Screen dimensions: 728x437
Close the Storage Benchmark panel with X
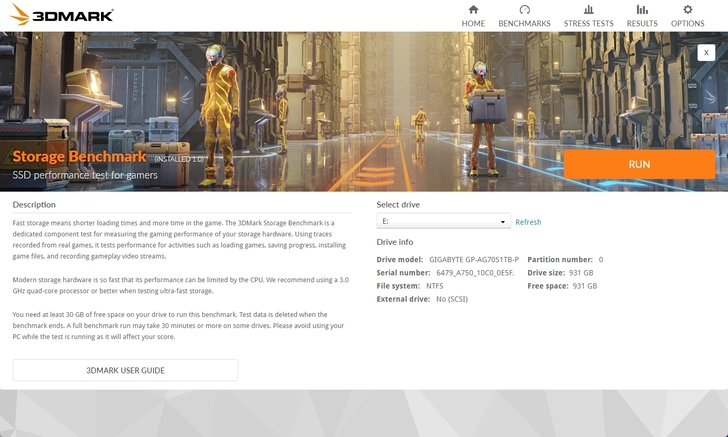pos(706,52)
